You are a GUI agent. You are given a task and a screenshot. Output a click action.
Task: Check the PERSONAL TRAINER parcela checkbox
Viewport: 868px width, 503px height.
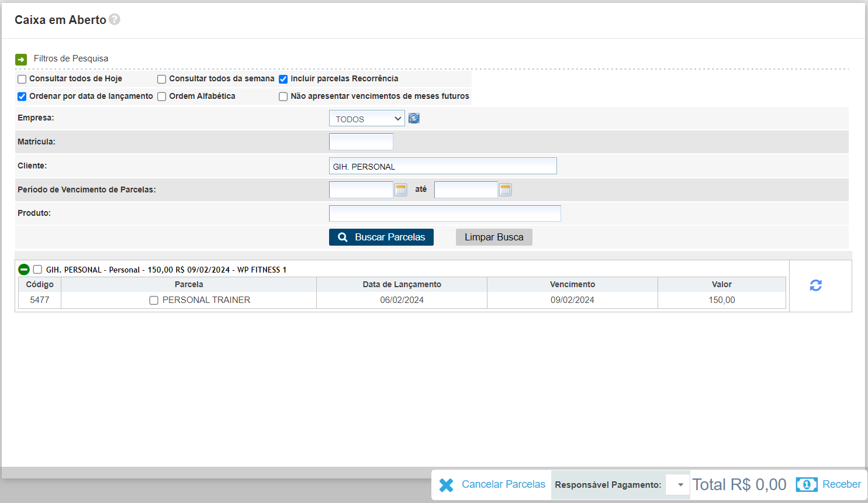pyautogui.click(x=154, y=300)
